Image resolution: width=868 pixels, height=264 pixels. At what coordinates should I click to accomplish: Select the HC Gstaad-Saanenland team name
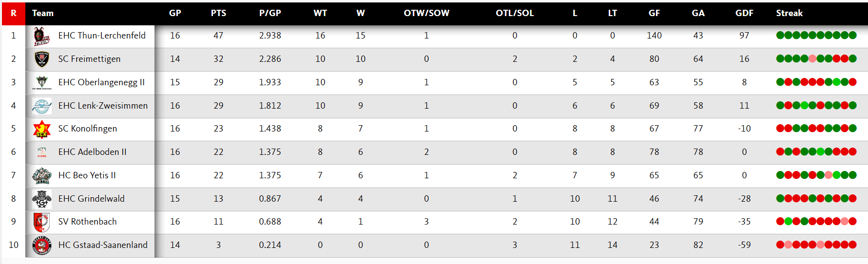pyautogui.click(x=103, y=245)
